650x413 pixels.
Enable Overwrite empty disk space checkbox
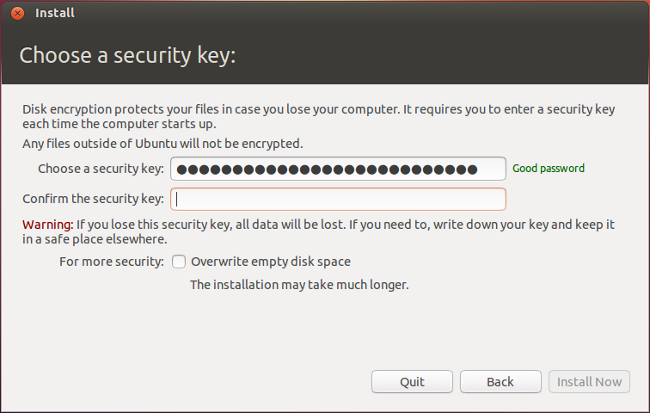[179, 262]
